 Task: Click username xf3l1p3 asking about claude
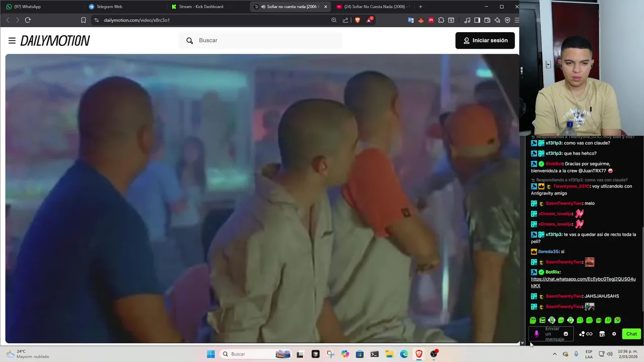point(553,143)
